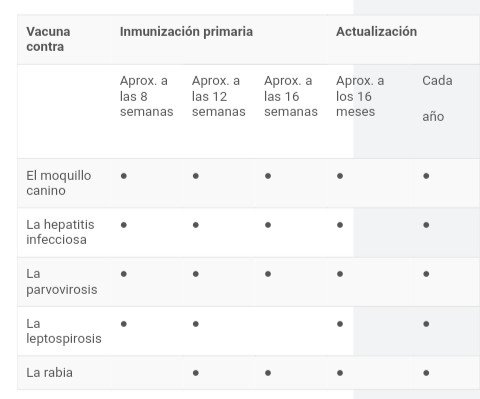Click moquillo canino yearly dot
This screenshot has width=480, height=399.
click(x=426, y=176)
